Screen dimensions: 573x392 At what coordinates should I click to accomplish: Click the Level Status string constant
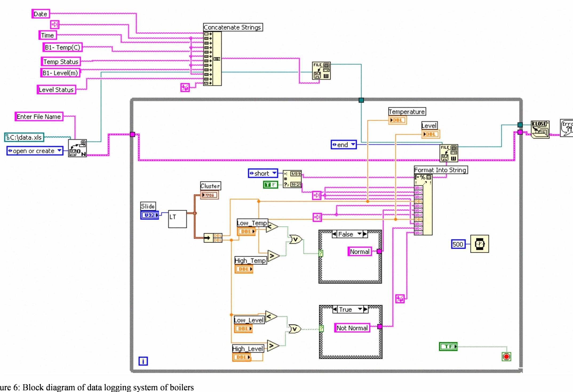56,90
